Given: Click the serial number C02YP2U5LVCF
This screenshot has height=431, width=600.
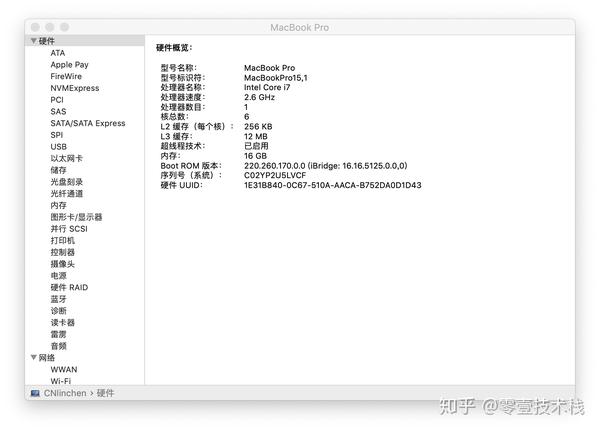Looking at the screenshot, I should (275, 175).
